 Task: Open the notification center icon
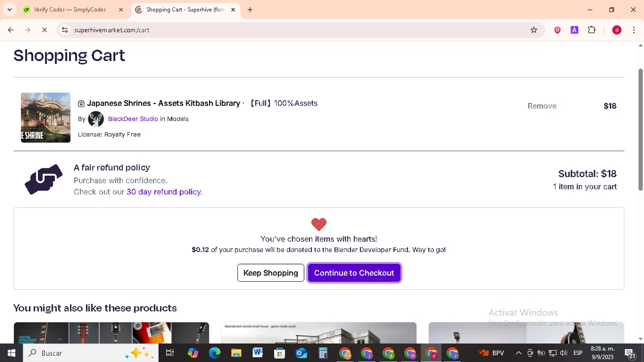[x=630, y=354]
